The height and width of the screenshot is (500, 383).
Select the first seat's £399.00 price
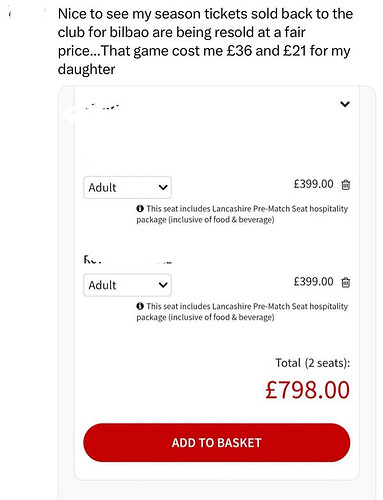[313, 184]
